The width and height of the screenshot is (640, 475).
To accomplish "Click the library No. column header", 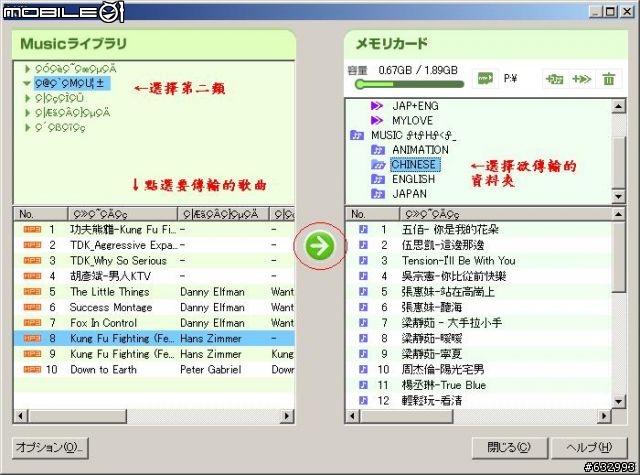I will (40, 214).
